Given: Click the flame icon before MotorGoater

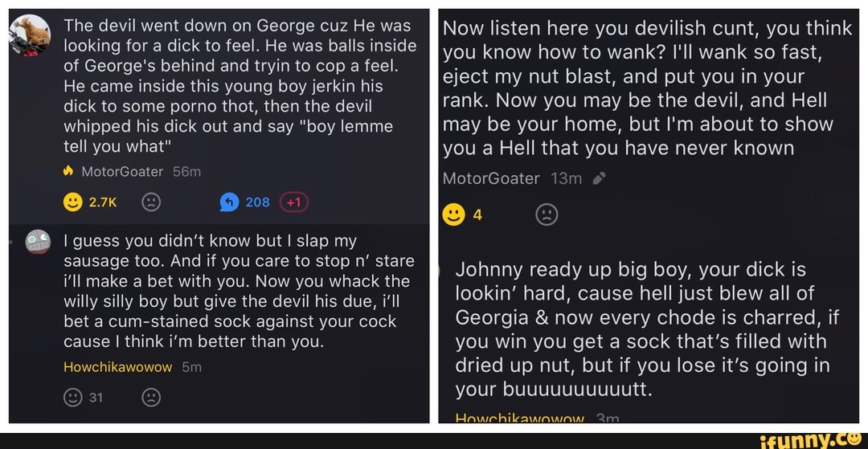Looking at the screenshot, I should click(x=68, y=172).
